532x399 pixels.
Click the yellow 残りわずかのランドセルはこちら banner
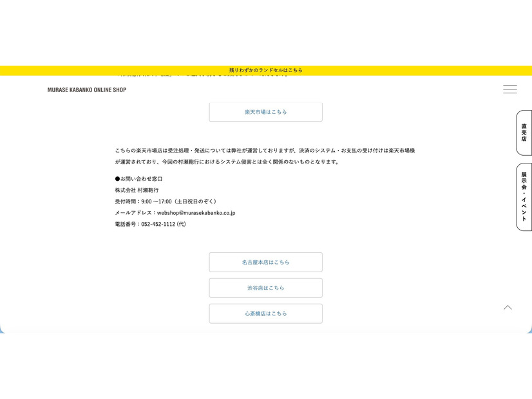[266, 70]
